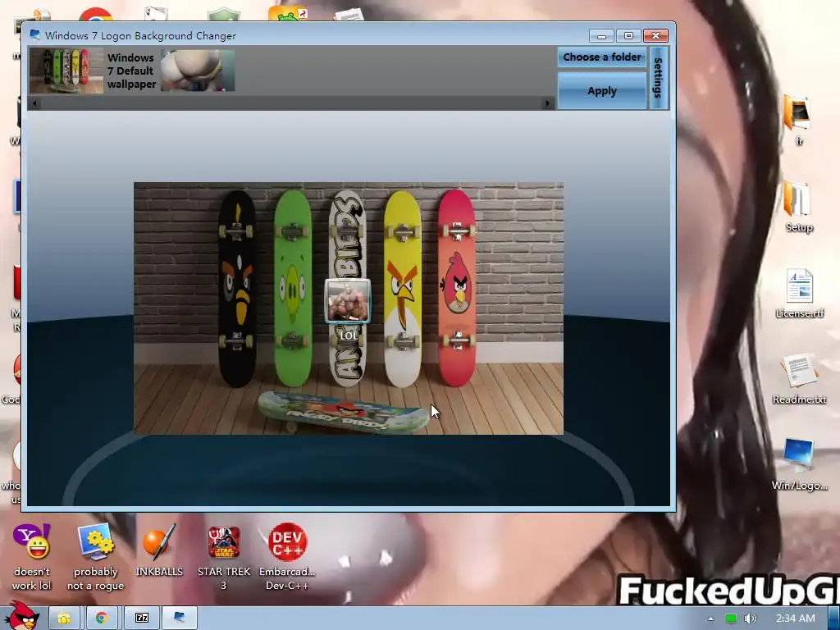Select the Win7Logo... desktop icon
This screenshot has width=840, height=630.
point(799,464)
